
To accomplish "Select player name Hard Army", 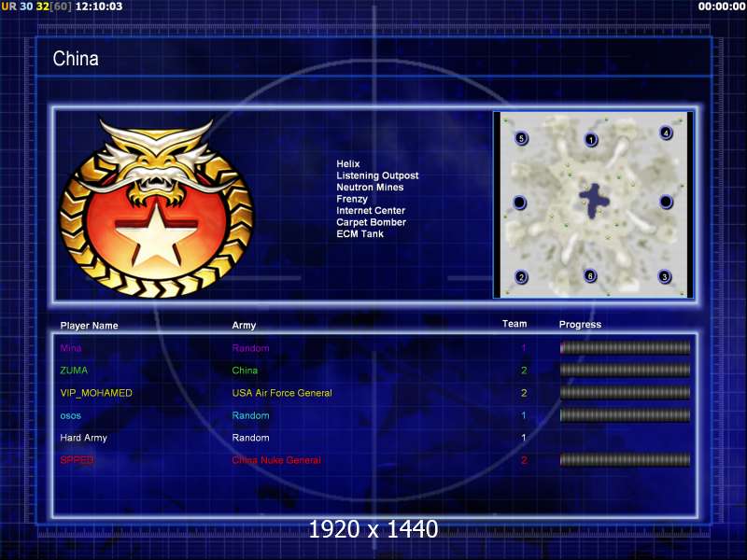I will (x=83, y=438).
